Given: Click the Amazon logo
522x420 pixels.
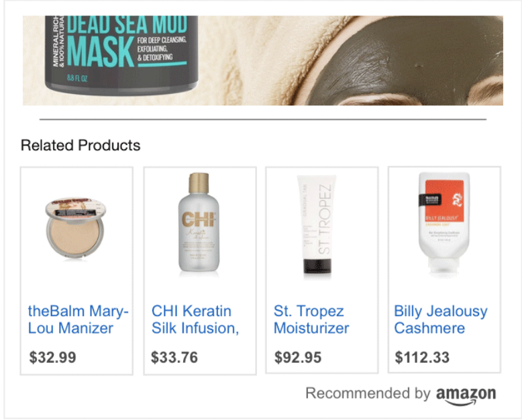Looking at the screenshot, I should pos(466,395).
